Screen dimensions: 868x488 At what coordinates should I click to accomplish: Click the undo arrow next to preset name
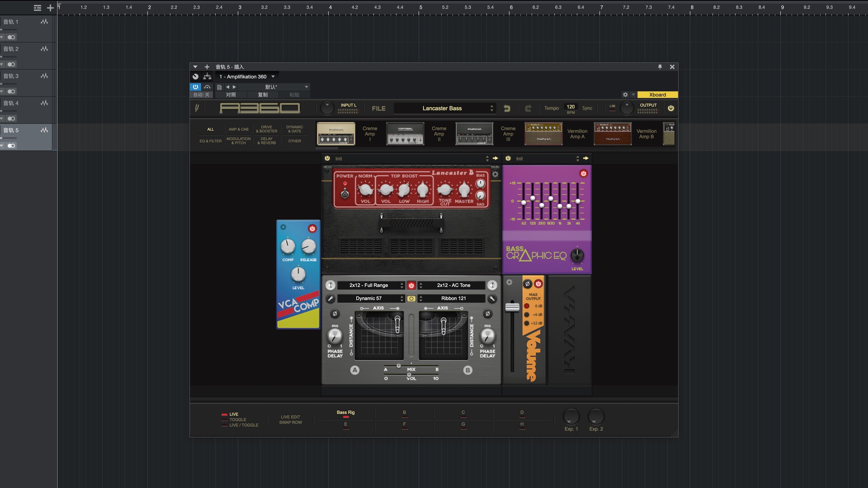[x=507, y=108]
